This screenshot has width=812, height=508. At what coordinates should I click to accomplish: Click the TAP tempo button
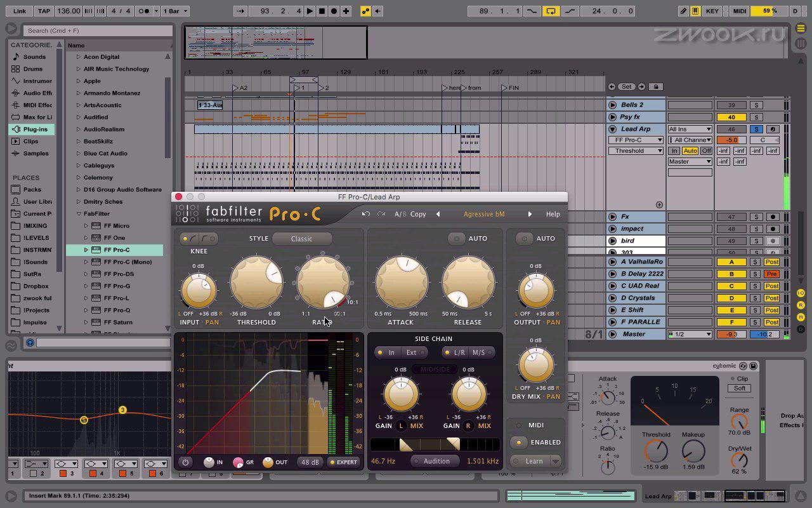[x=44, y=11]
